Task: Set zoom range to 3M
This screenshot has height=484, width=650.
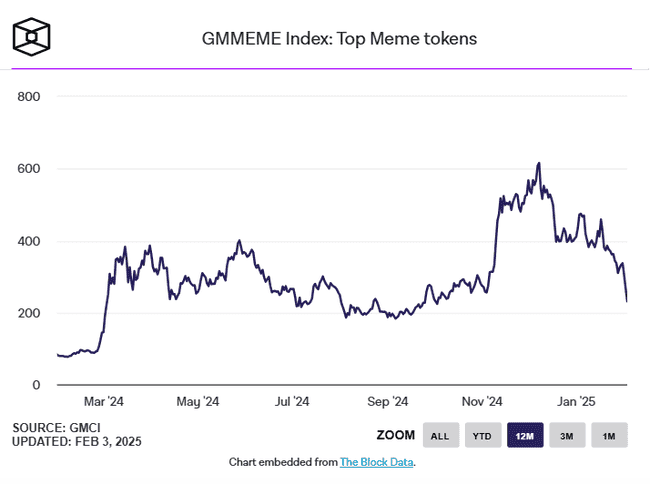Action: [x=566, y=435]
